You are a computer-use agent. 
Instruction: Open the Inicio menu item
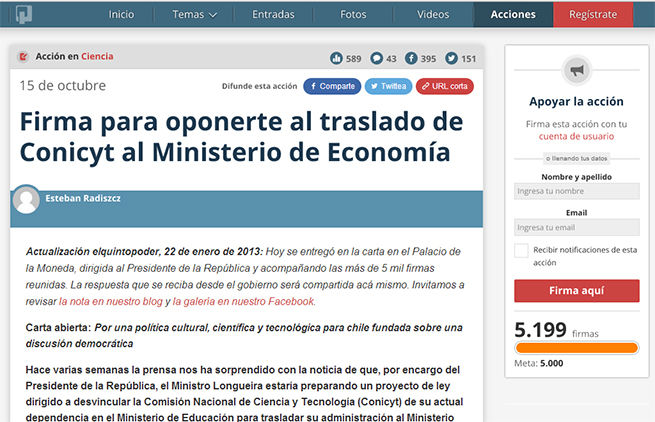122,14
